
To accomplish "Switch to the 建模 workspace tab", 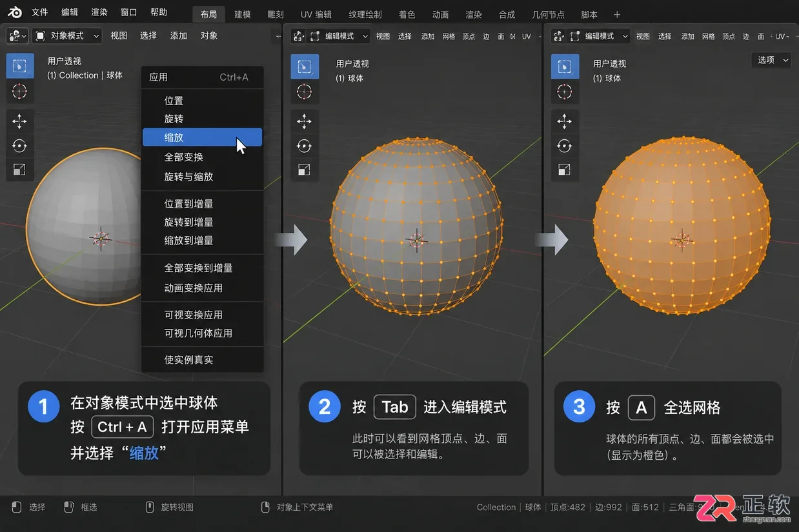I will (x=242, y=14).
